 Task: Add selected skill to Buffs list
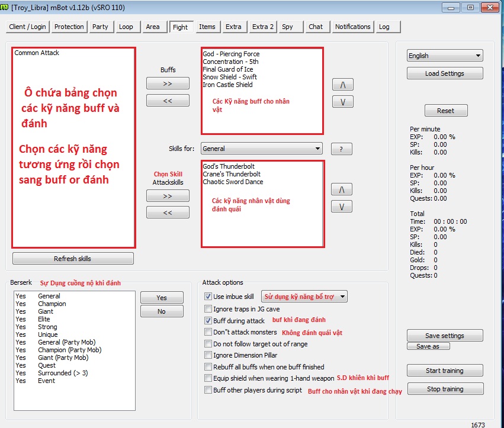168,84
